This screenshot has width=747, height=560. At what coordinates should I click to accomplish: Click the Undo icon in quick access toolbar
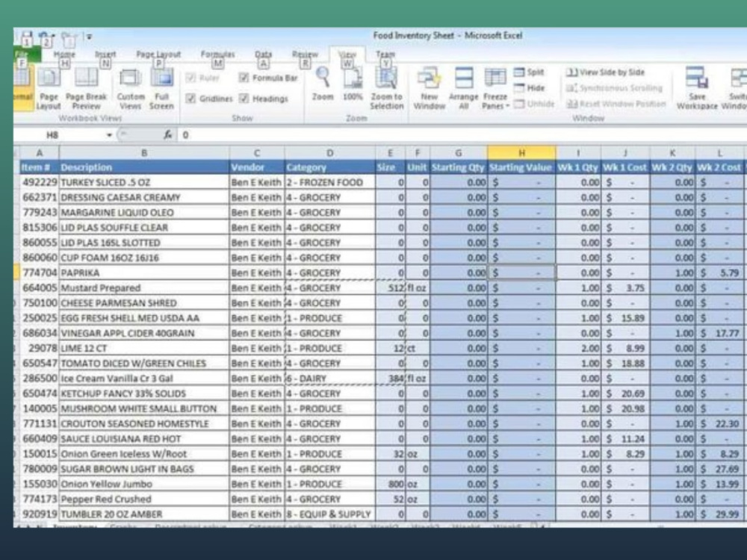[x=46, y=37]
